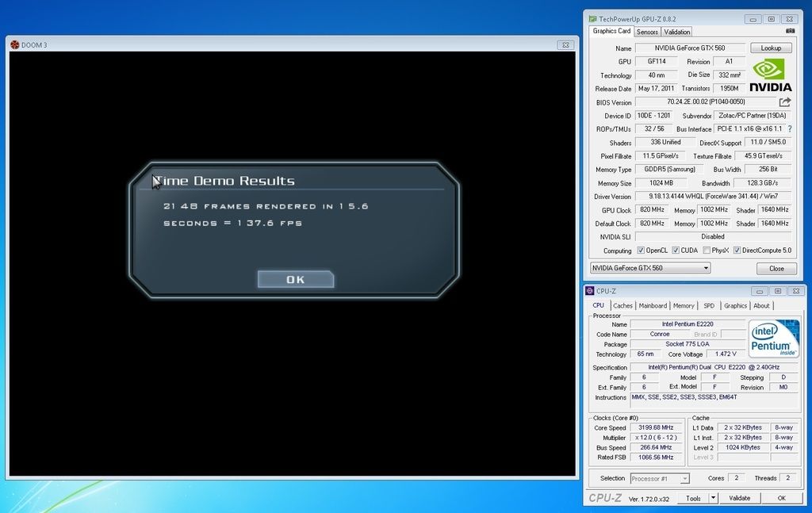Click the Core Voltage value 1.472 V
Image resolution: width=812 pixels, height=513 pixels.
[x=725, y=354]
